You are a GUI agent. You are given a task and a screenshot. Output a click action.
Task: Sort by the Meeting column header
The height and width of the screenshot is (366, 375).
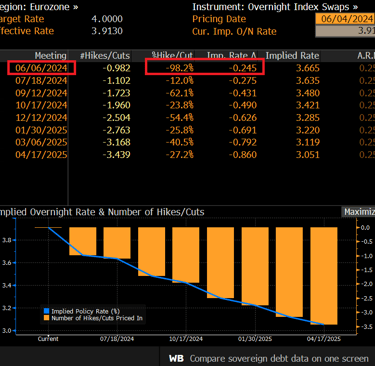pyautogui.click(x=51, y=56)
